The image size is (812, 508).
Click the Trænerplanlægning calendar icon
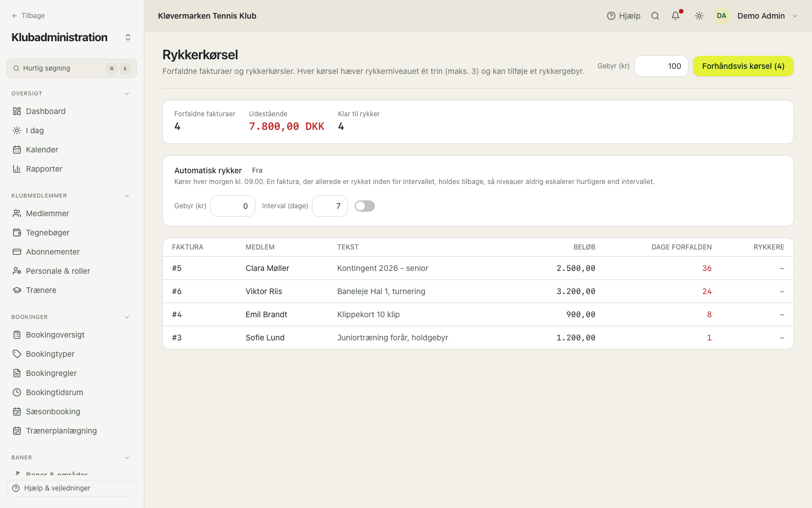(x=17, y=431)
